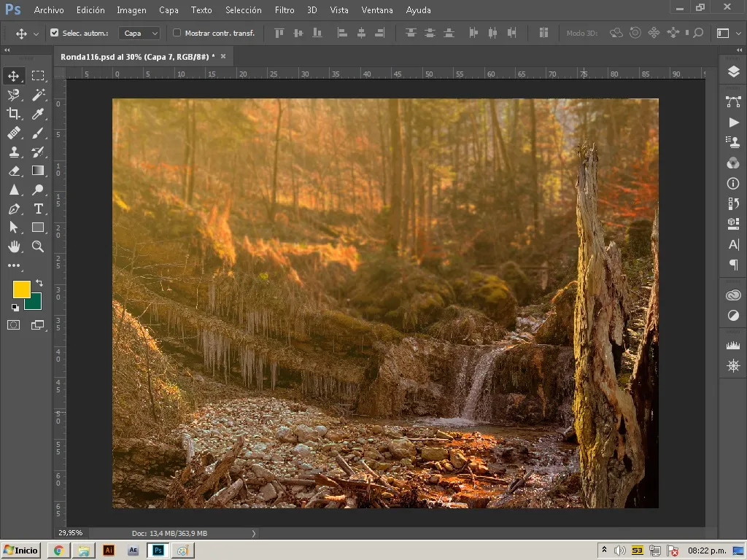Screen dimensions: 747x560
Task: Open the workspace switcher dropdown
Action: coord(729,33)
